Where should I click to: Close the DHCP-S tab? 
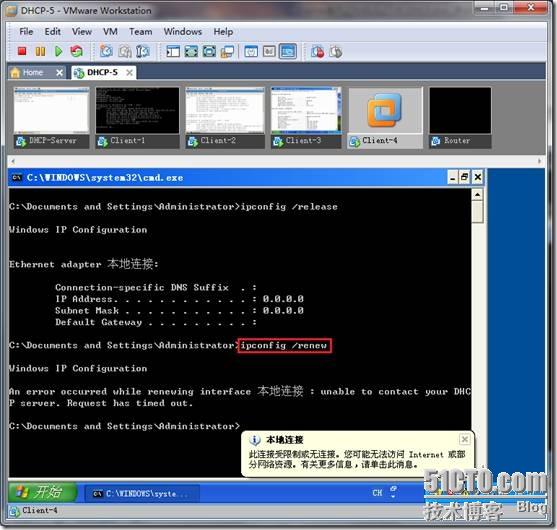tap(130, 73)
